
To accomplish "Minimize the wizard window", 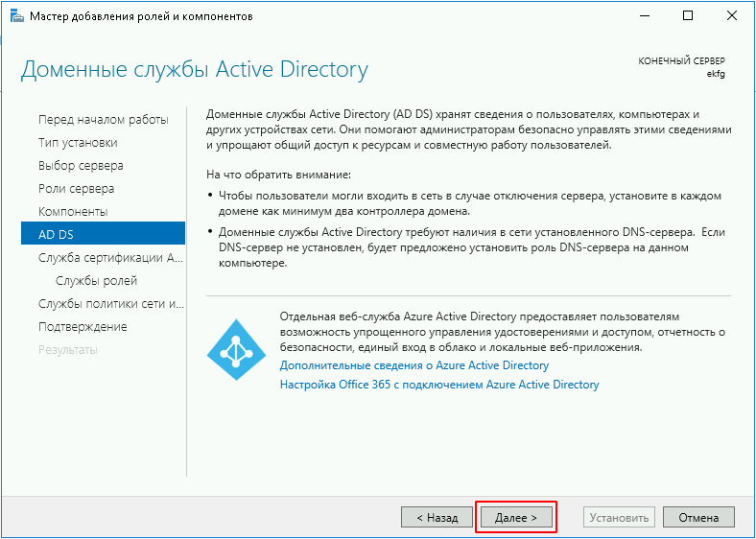I will pos(644,16).
